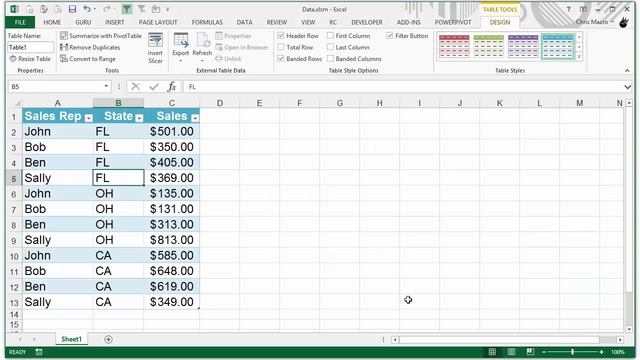Screen dimensions: 640x360
Task: Select cell containing $813.00
Action: (171, 240)
